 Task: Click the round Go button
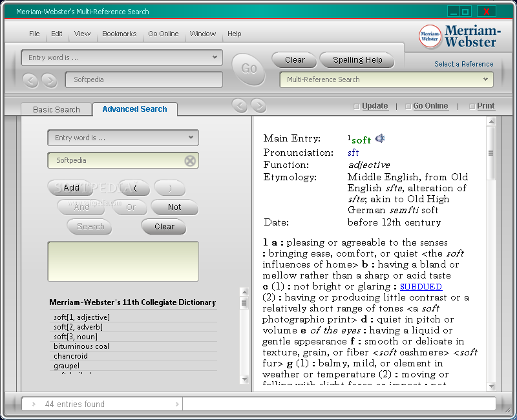pos(249,68)
